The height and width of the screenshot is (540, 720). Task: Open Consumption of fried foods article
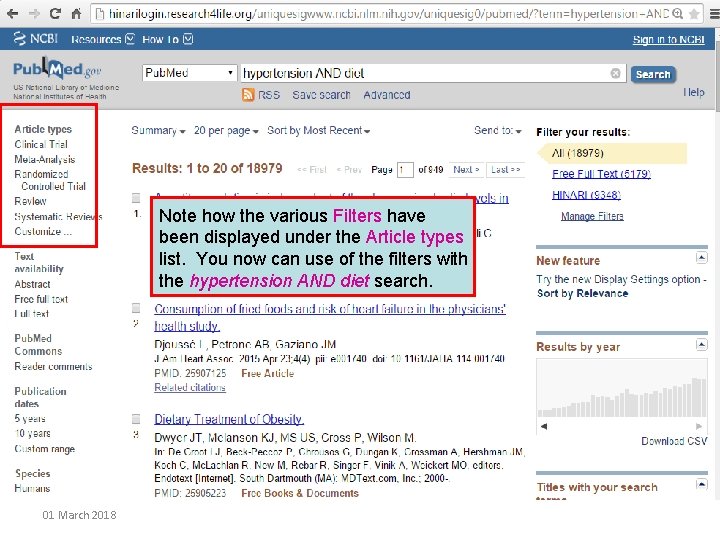tap(330, 317)
